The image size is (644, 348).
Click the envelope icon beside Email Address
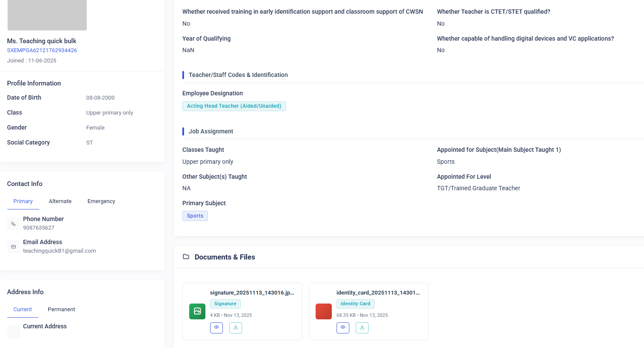point(14,247)
